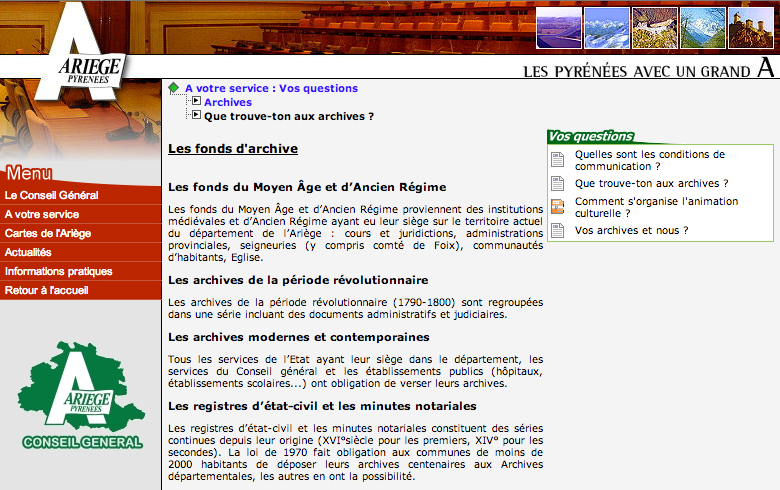Click document icon beside 'Vos archives et nous ?'

558,230
